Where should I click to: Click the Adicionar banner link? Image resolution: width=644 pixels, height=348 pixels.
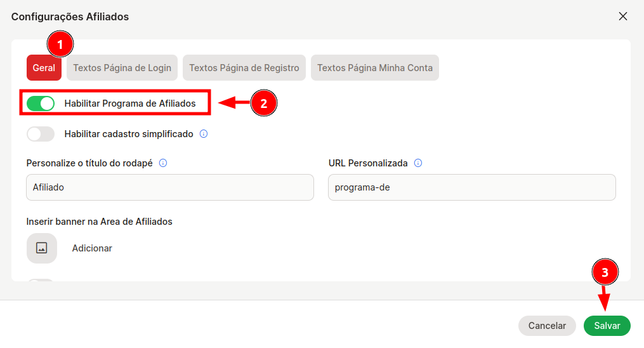pyautogui.click(x=92, y=248)
